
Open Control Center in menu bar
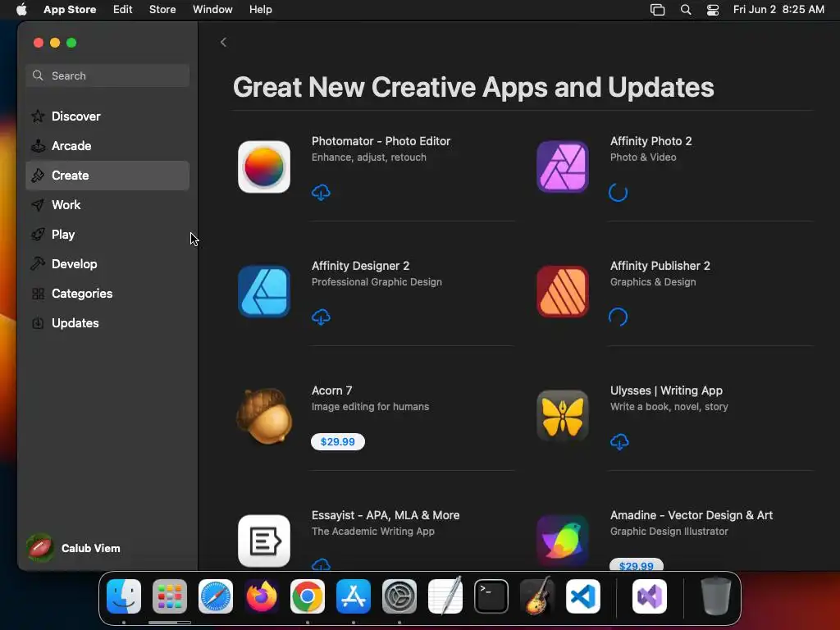(x=713, y=10)
